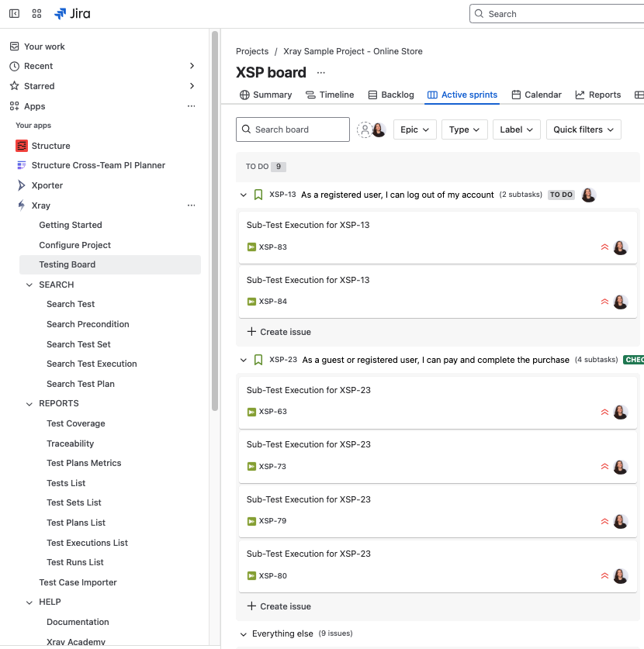
Task: Select the Active sprints tab
Action: pyautogui.click(x=462, y=95)
